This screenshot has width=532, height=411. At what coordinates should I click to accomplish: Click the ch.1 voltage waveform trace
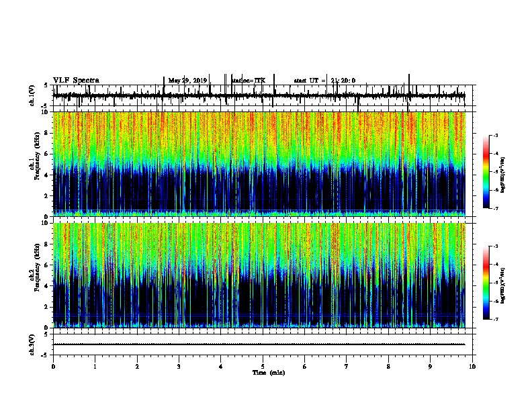[x=259, y=96]
